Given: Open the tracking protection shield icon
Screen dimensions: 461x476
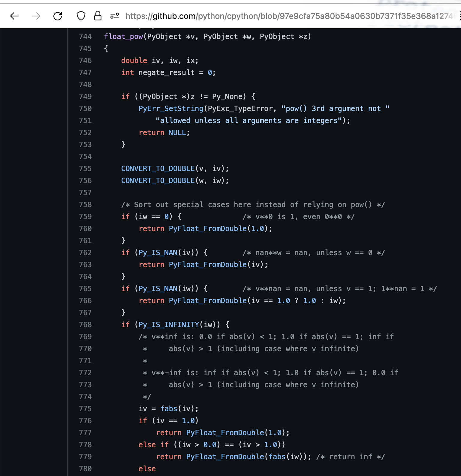Looking at the screenshot, I should click(81, 16).
